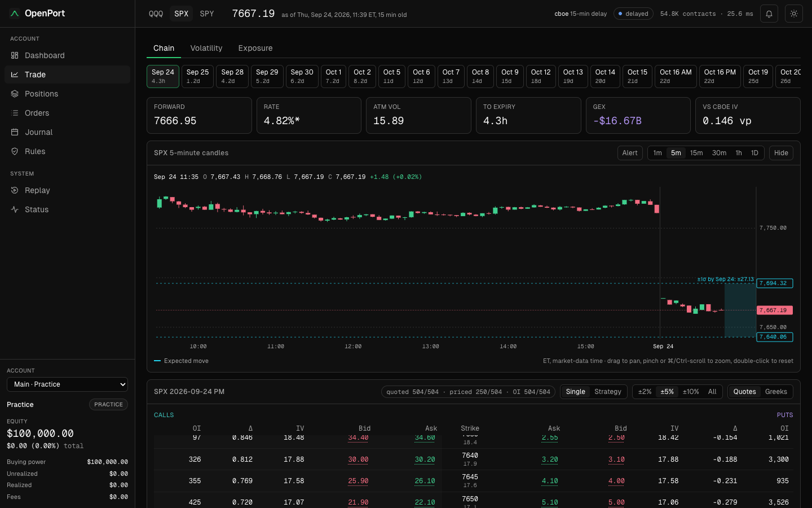Switch to the Volatility tab

(206, 48)
